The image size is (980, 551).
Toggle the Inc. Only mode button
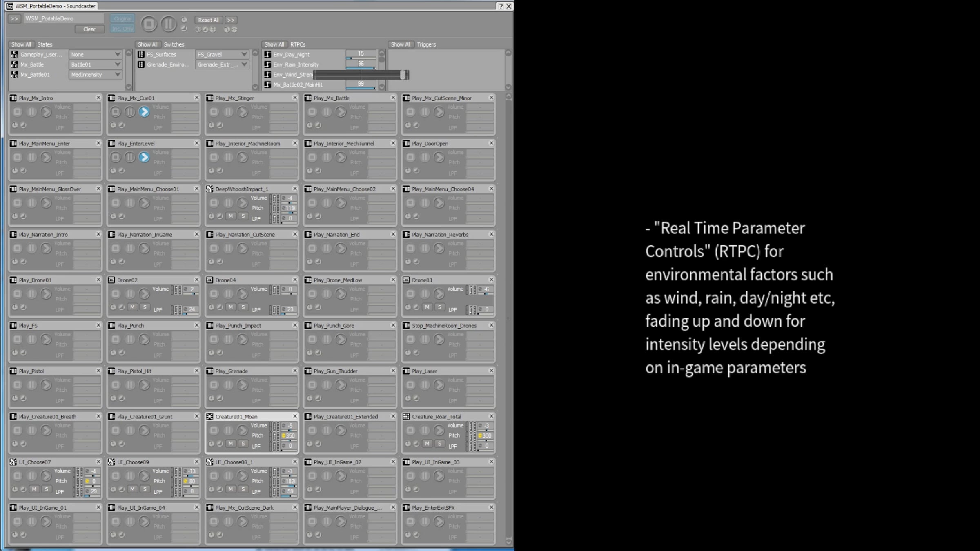122,29
